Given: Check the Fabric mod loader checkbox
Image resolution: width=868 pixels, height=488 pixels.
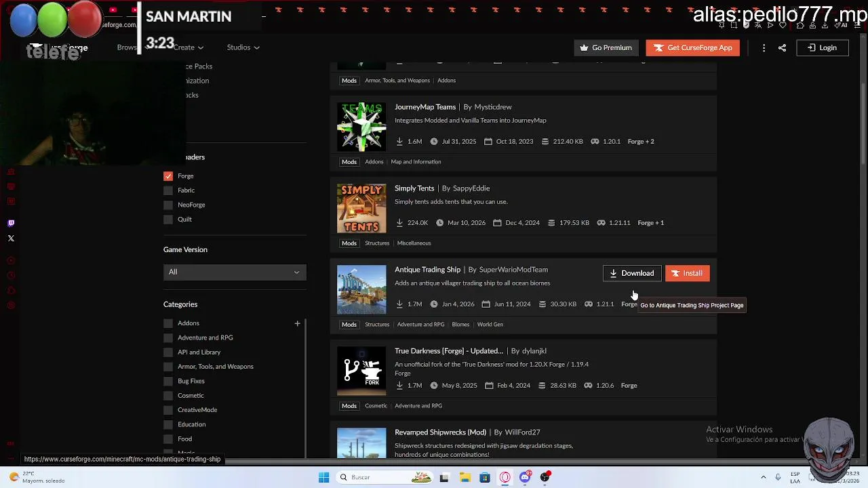Looking at the screenshot, I should pyautogui.click(x=168, y=190).
